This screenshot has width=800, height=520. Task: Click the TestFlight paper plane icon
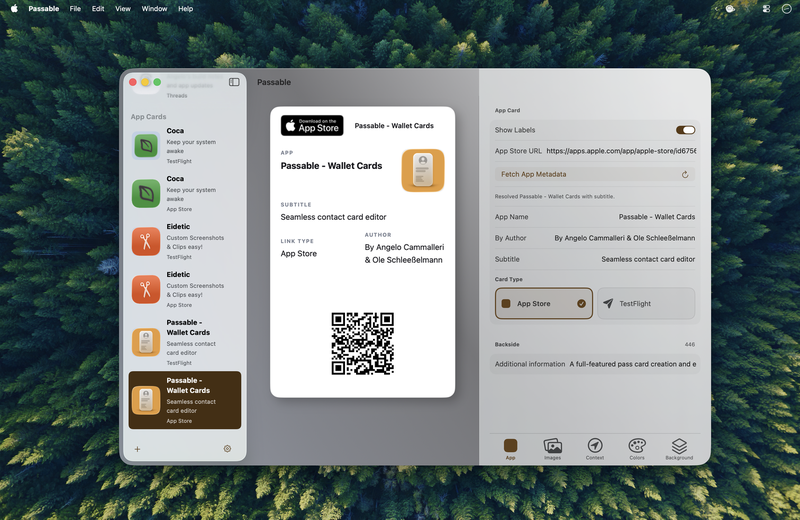[x=608, y=304]
